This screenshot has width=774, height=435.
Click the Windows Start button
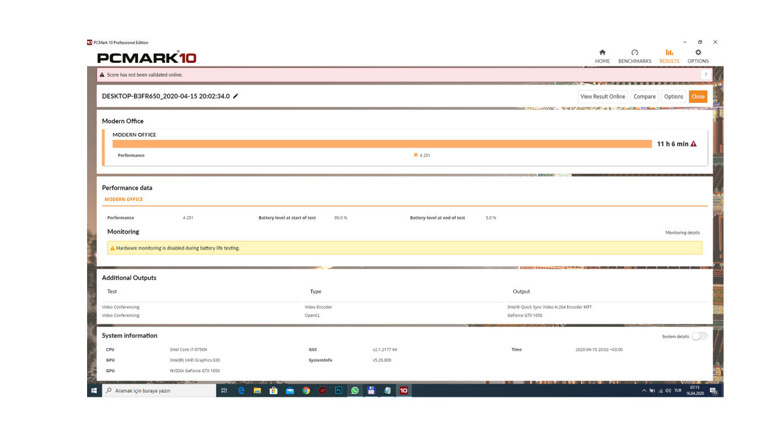pyautogui.click(x=94, y=391)
